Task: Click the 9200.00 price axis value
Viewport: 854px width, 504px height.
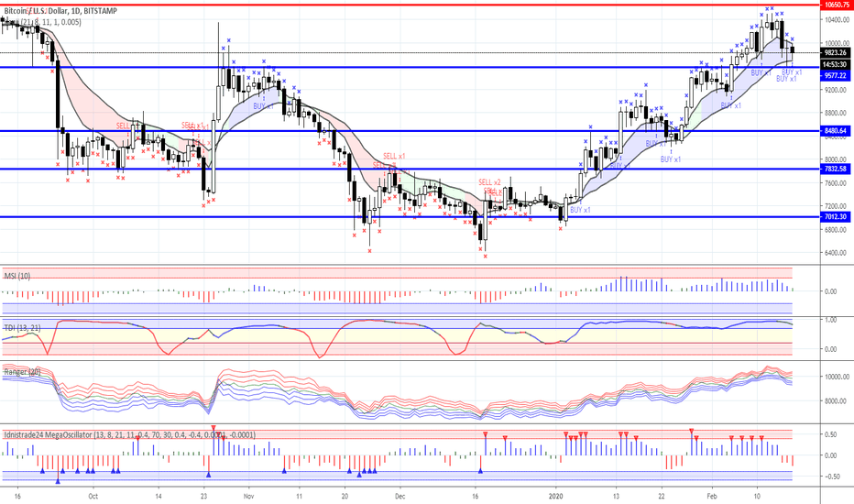Action: click(x=836, y=90)
